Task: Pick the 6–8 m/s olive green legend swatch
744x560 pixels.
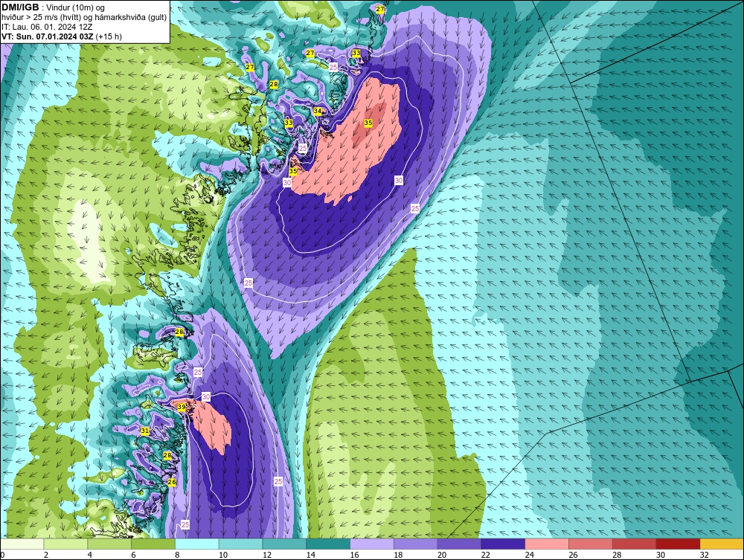Action: point(153,544)
